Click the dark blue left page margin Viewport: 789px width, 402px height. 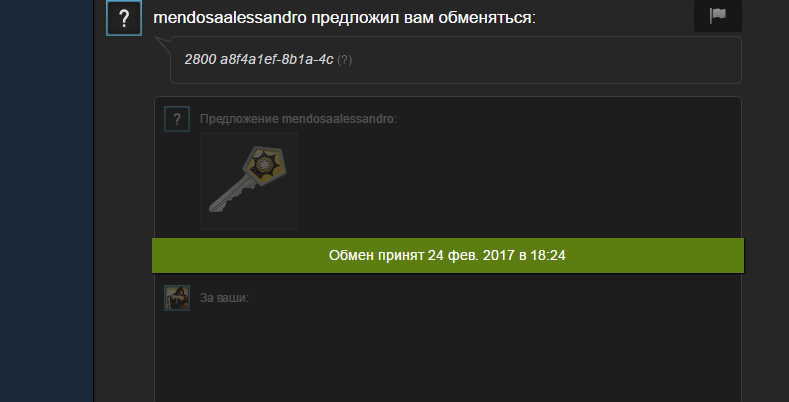point(46,201)
